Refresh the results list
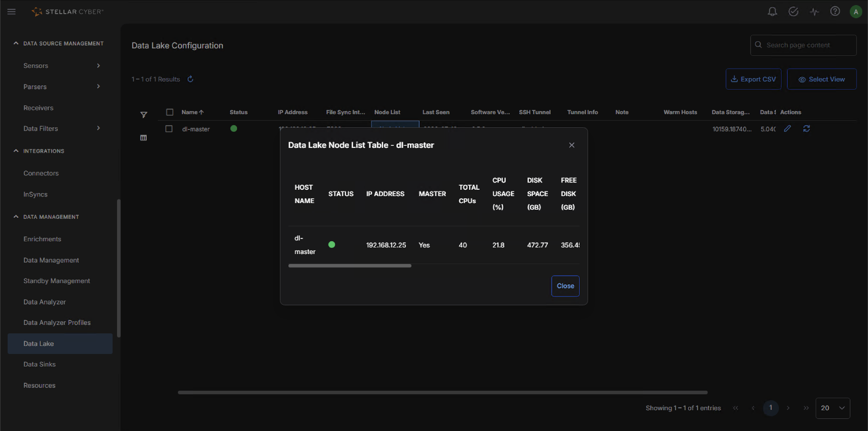 click(x=190, y=79)
